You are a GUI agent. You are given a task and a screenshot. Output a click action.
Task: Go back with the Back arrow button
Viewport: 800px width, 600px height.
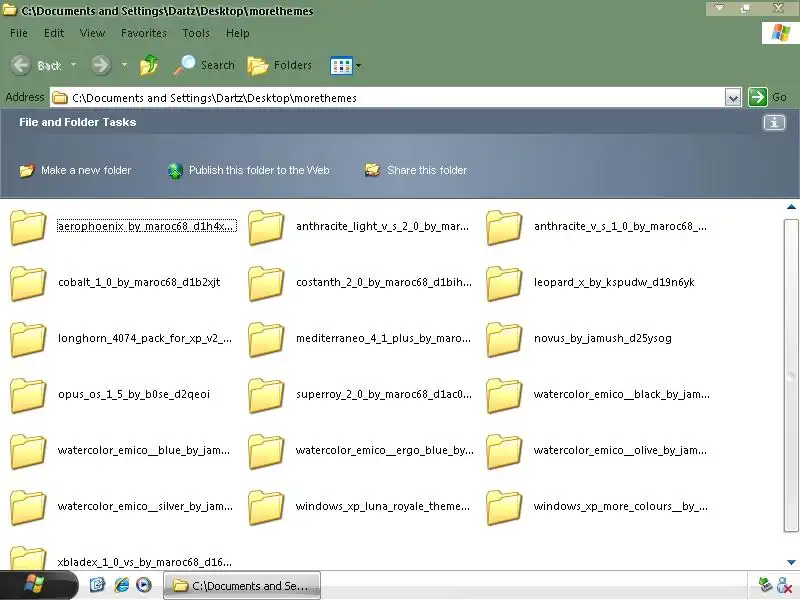point(21,65)
